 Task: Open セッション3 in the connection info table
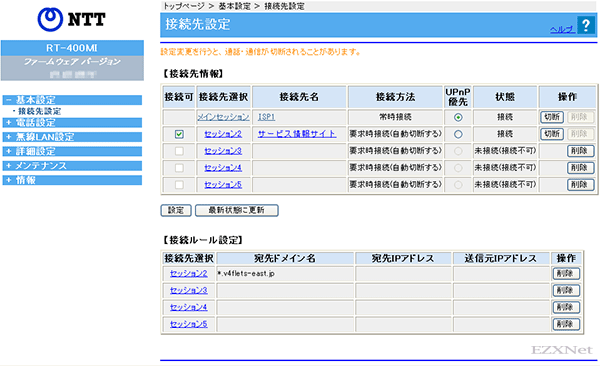tap(223, 151)
